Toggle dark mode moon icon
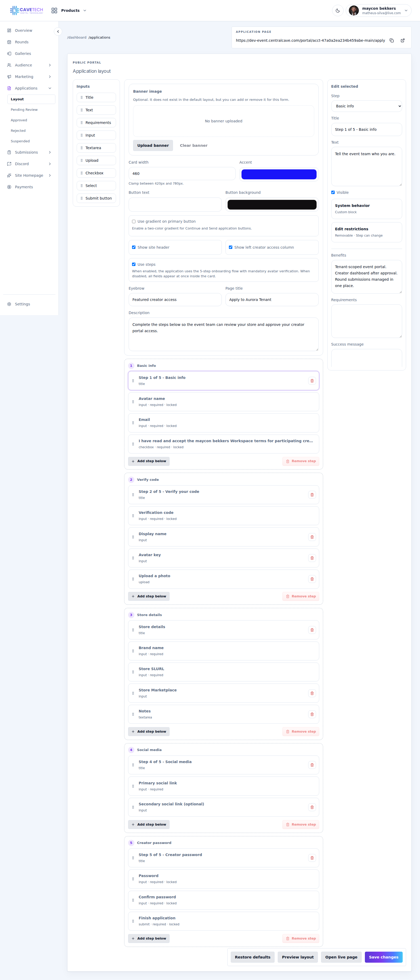Viewport: 420px width, 980px height. (338, 11)
